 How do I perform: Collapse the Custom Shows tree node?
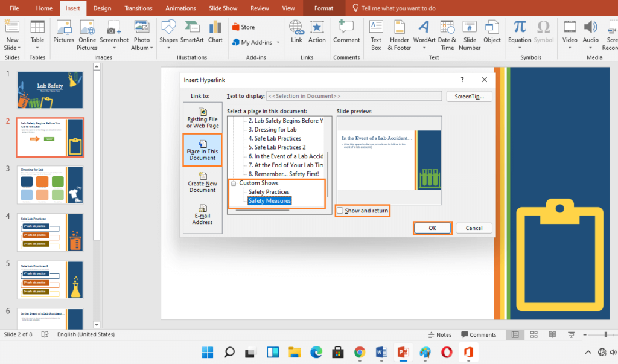coord(234,183)
